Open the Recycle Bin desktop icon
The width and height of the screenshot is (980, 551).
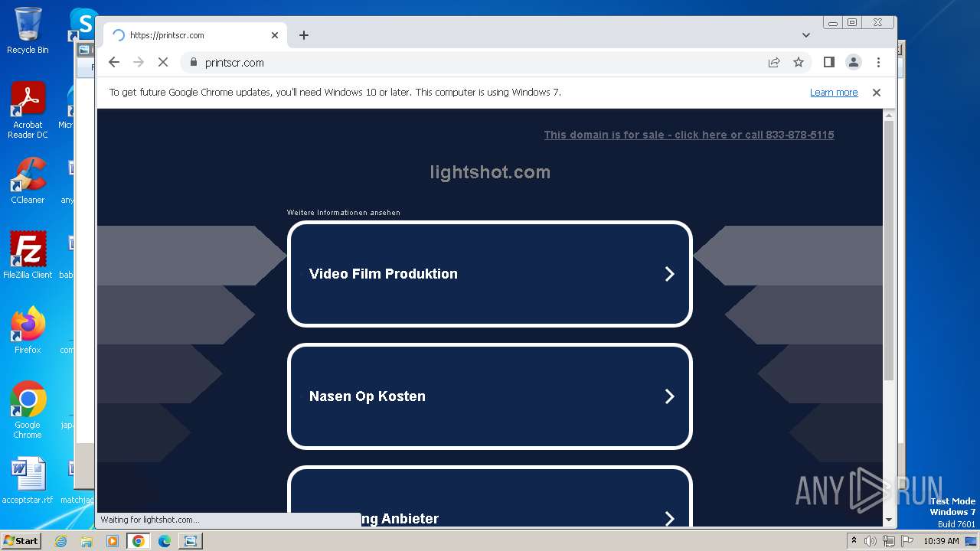pyautogui.click(x=28, y=31)
